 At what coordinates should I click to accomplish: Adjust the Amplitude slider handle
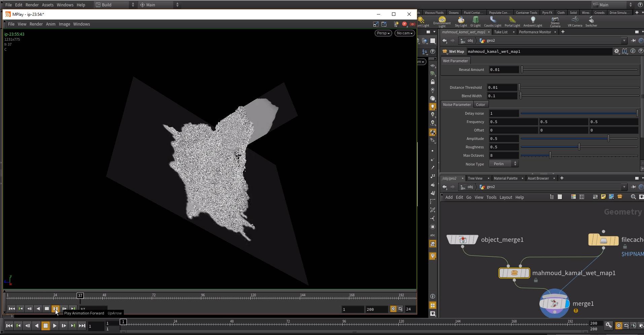pyautogui.click(x=608, y=139)
